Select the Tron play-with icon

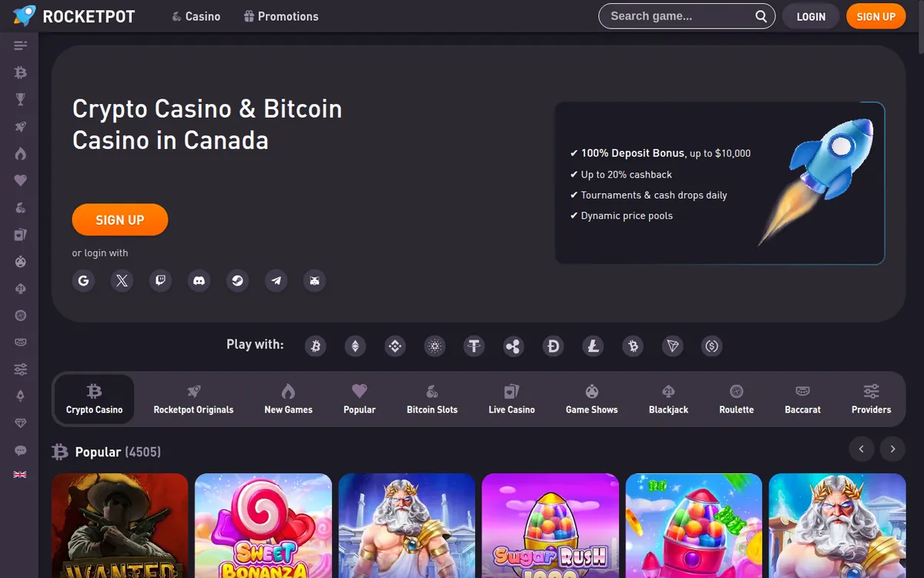(673, 346)
